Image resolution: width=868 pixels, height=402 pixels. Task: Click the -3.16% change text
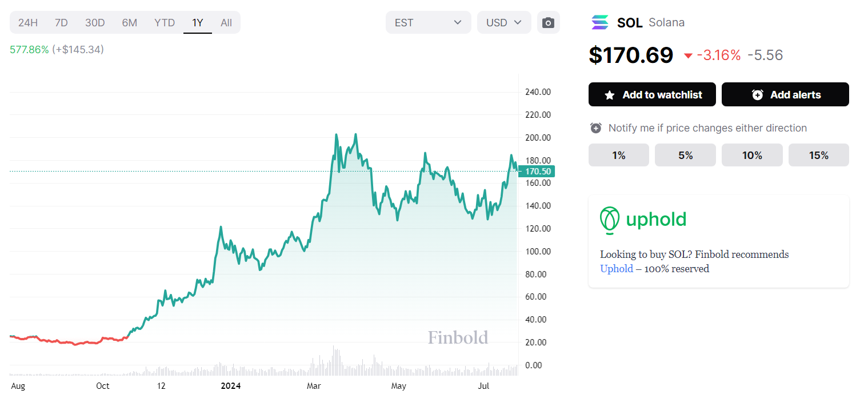(718, 55)
